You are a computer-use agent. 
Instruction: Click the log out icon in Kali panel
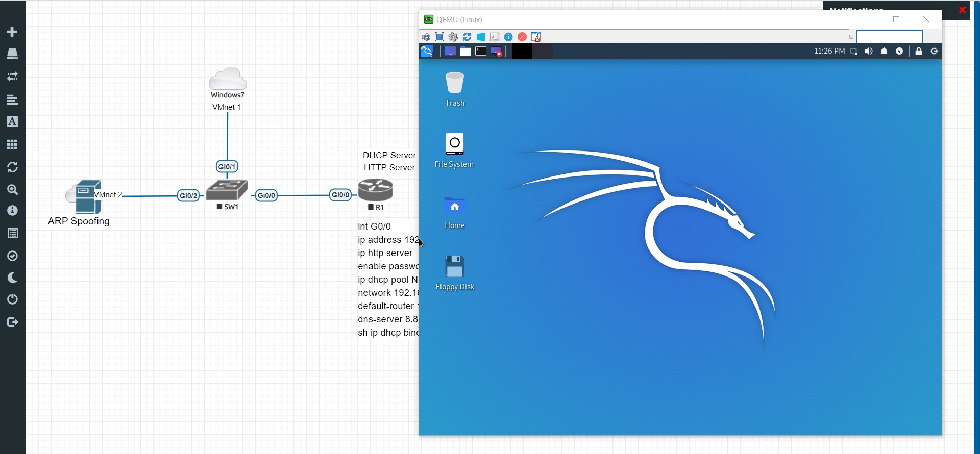935,51
